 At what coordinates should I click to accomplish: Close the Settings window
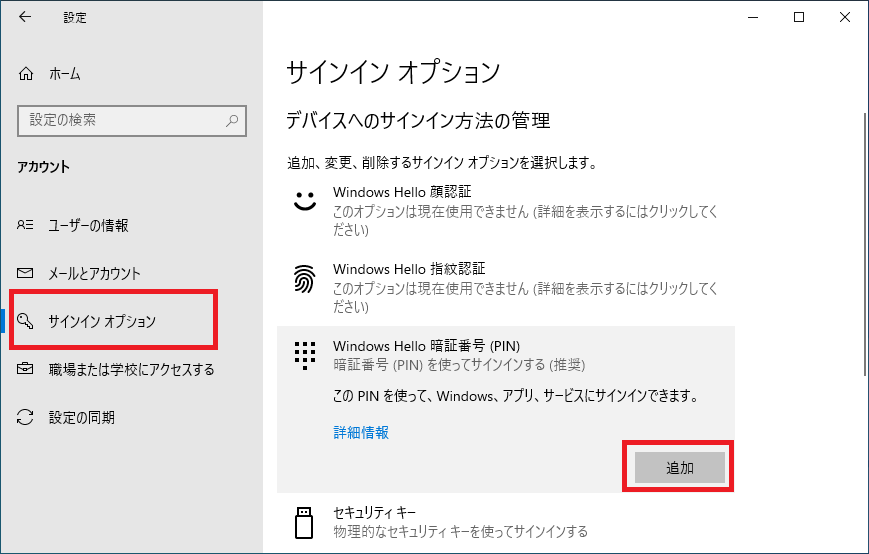845,17
